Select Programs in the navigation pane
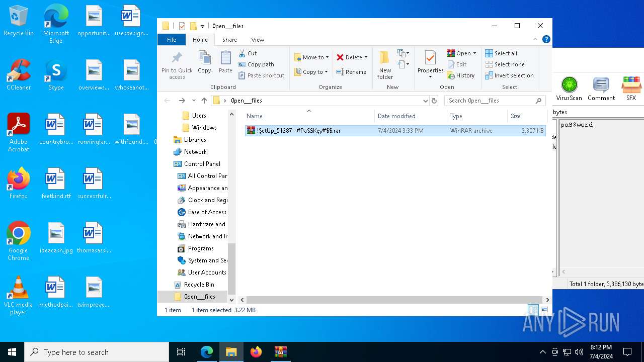This screenshot has height=362, width=644. [x=201, y=248]
